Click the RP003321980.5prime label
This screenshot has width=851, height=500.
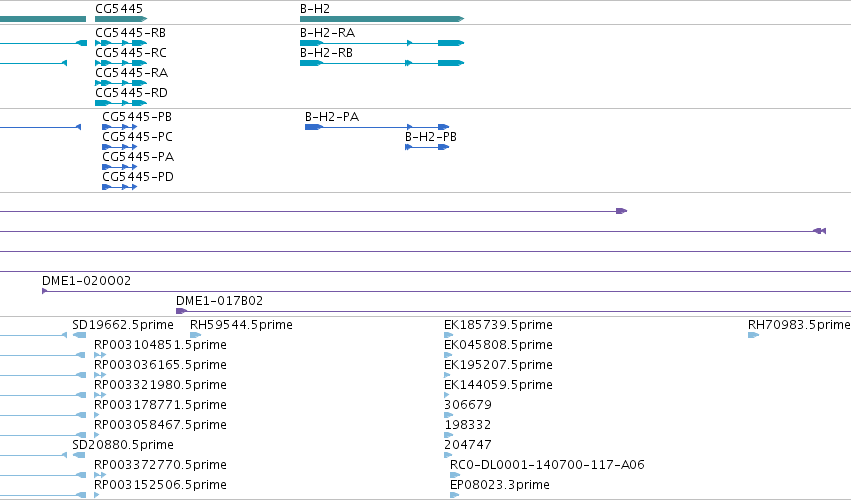click(x=160, y=385)
